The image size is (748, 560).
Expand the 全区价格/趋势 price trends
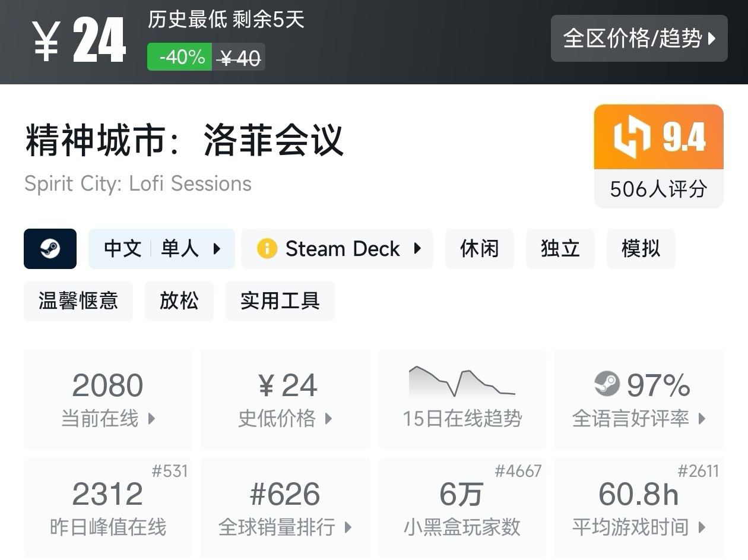click(639, 39)
